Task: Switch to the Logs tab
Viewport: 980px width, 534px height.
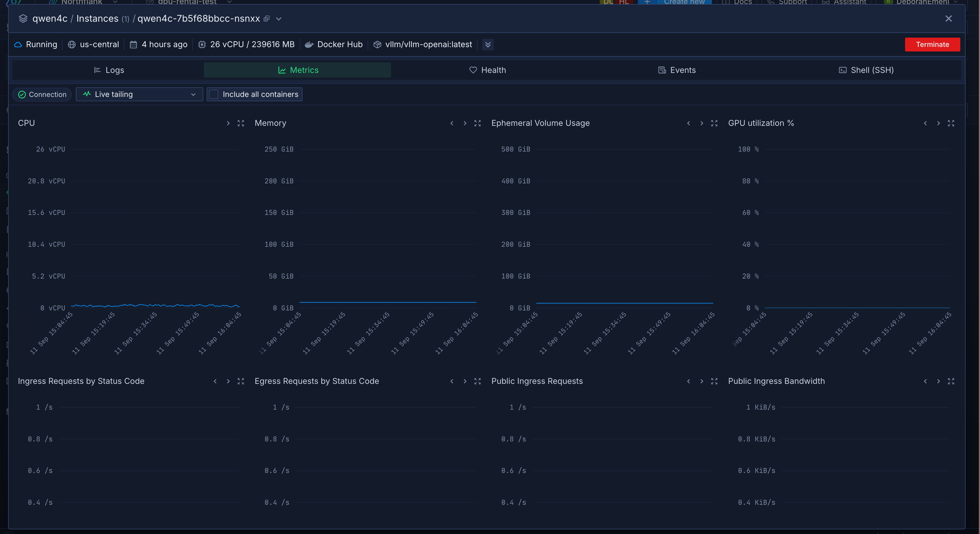Action: pyautogui.click(x=109, y=70)
